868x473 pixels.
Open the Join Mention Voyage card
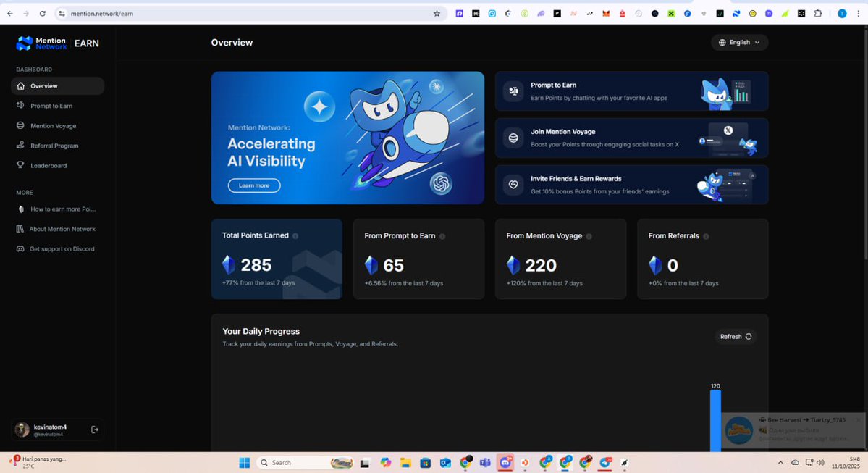point(631,138)
